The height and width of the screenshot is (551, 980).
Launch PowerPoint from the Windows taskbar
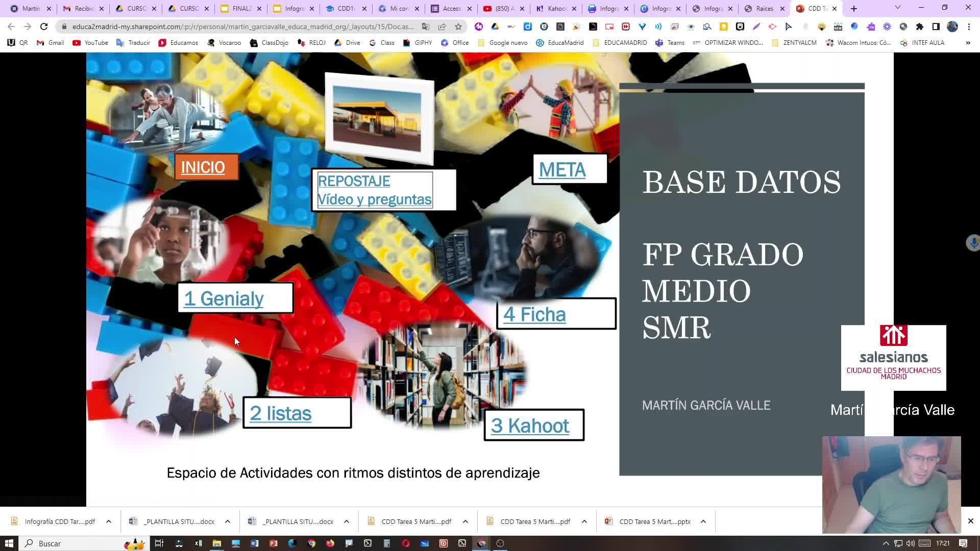tap(274, 543)
